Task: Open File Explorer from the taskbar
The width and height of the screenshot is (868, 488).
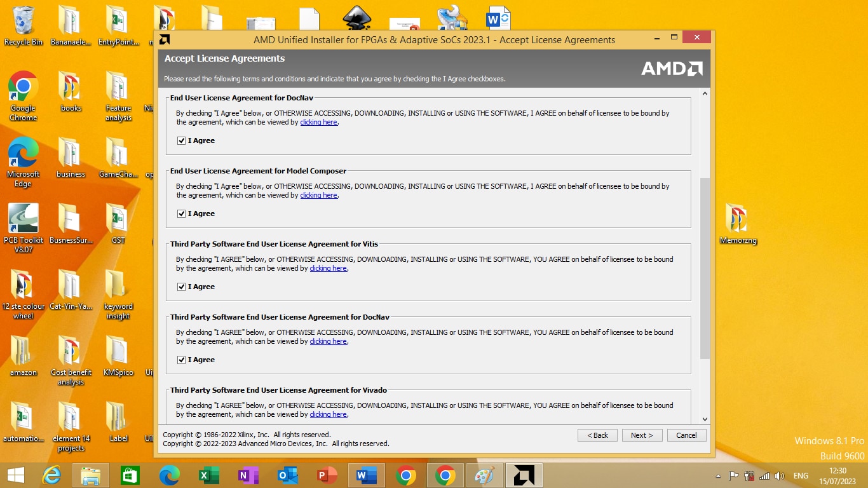Action: (x=91, y=475)
